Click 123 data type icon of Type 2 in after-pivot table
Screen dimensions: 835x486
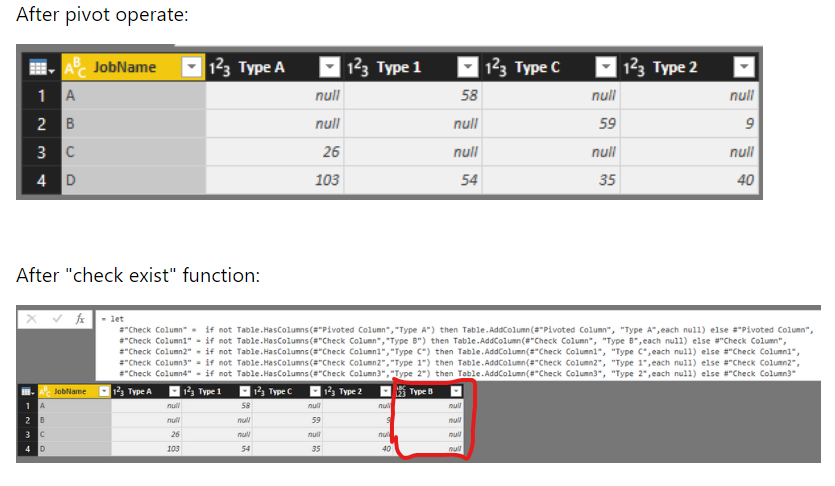634,68
